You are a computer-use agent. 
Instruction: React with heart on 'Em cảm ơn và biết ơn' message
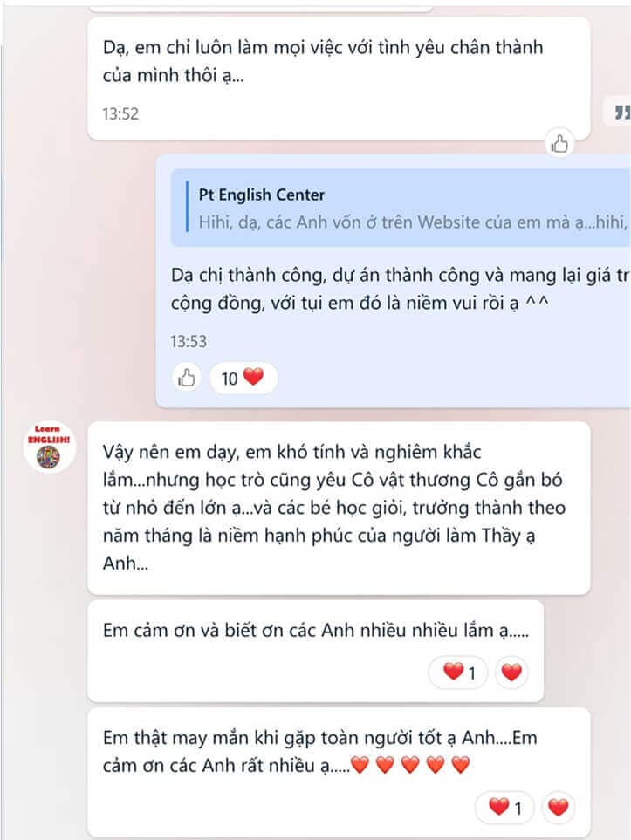[x=511, y=672]
